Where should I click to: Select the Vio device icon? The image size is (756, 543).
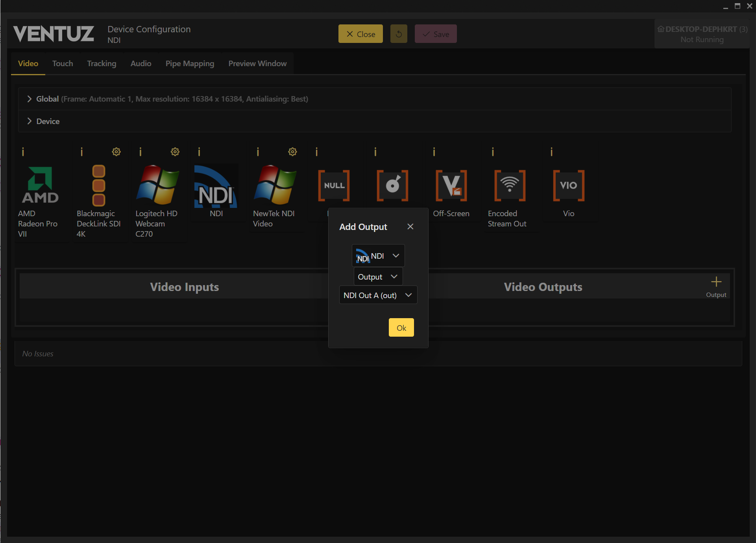click(568, 185)
